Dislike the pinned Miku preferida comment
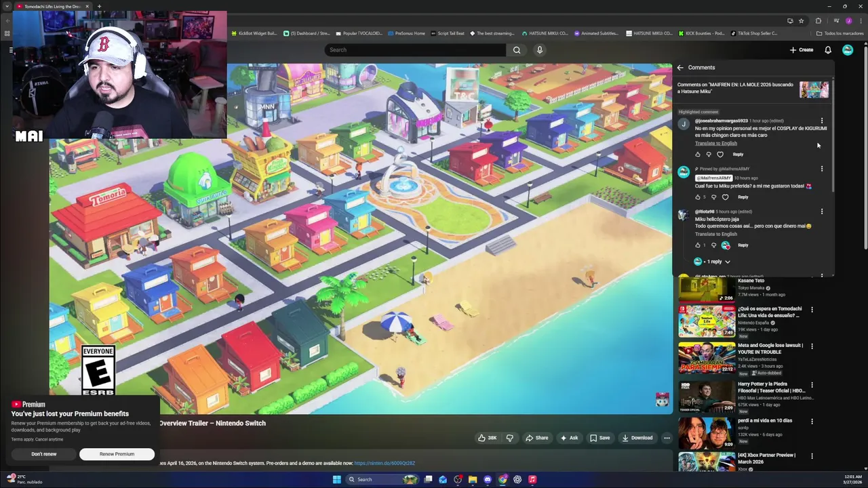868x488 pixels. point(713,197)
